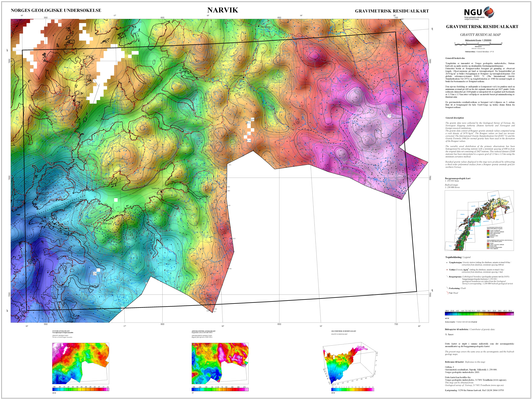The image size is (532, 400).
Task: Click the top 700 easting grid label
Action: pyautogui.click(x=396, y=18)
